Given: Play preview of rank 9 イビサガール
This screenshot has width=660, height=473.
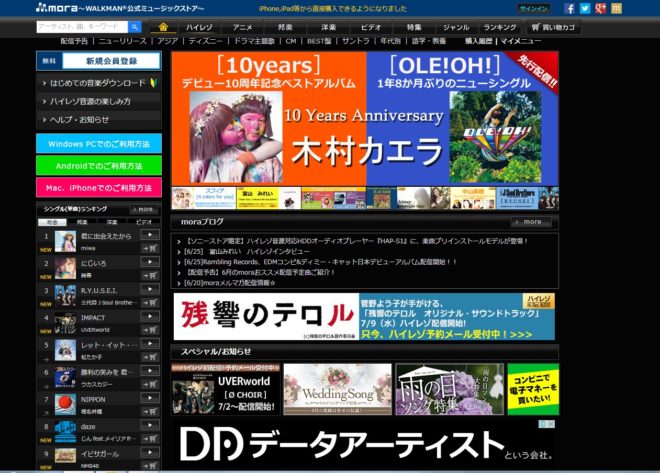Looking at the screenshot, I should pyautogui.click(x=150, y=452).
